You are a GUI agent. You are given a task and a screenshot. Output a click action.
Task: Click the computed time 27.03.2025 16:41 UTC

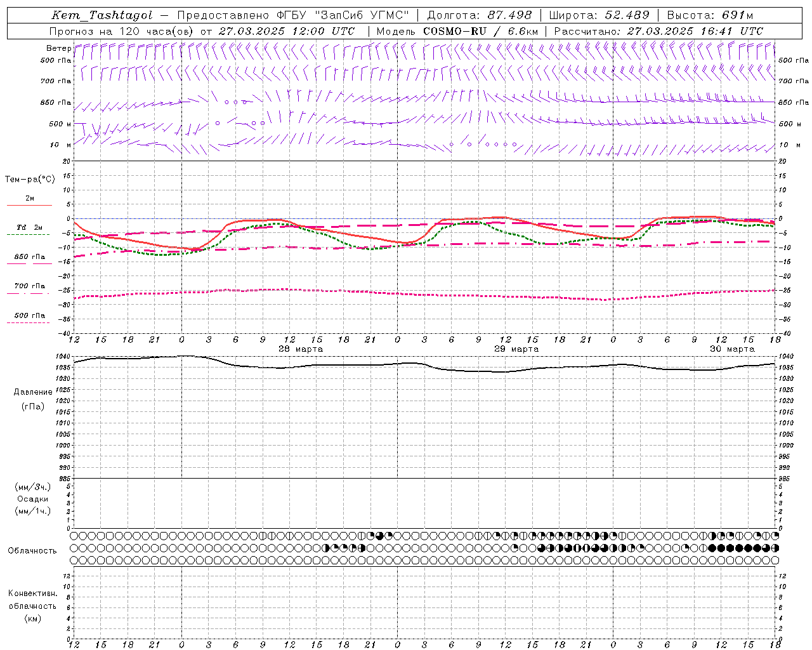[x=695, y=31]
